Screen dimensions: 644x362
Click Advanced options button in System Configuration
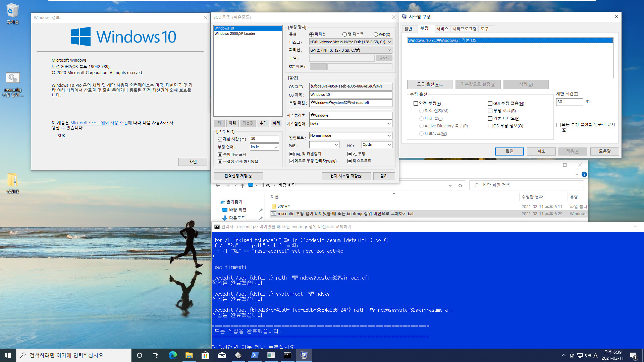pyautogui.click(x=430, y=84)
